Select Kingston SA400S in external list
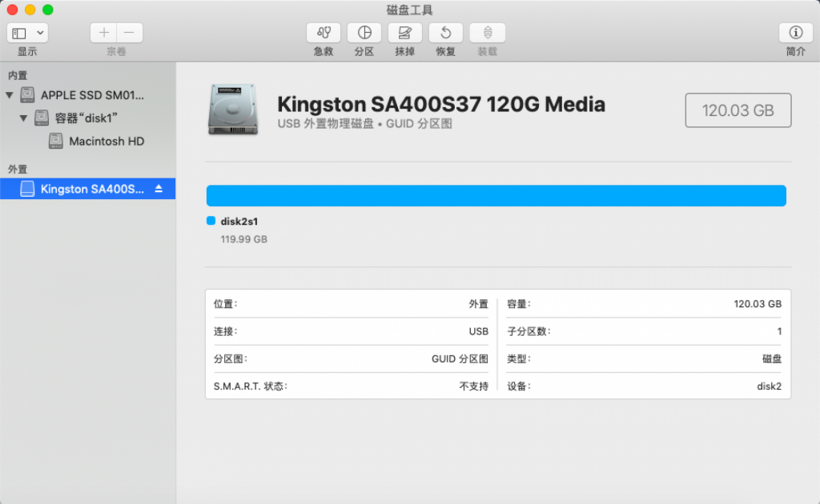820x504 pixels. (92, 189)
